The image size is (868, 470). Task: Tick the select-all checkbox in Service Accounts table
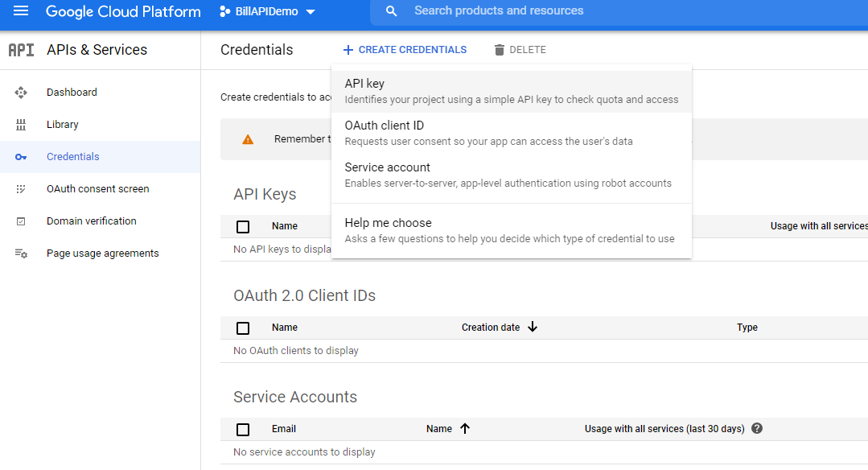pos(243,429)
